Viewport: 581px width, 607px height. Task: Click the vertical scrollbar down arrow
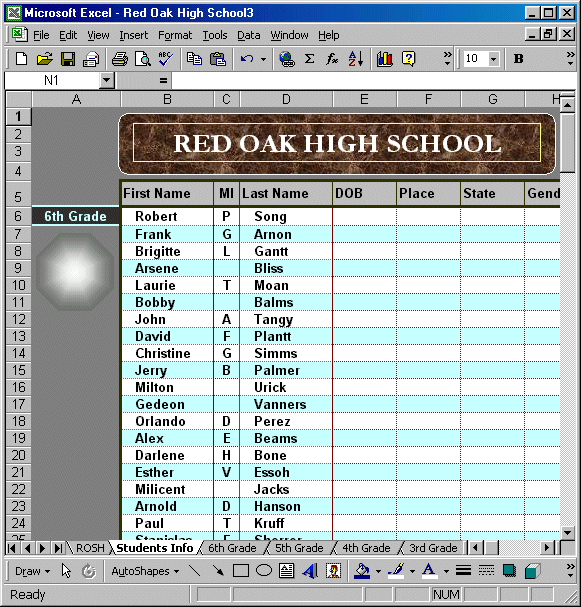[567, 533]
